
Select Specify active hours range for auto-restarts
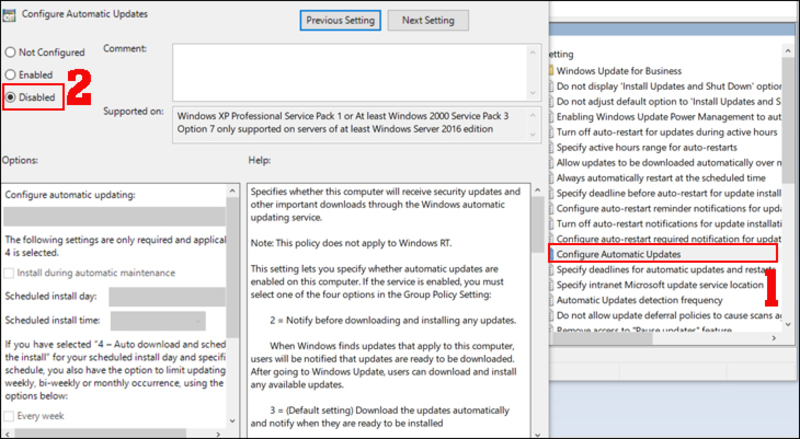pyautogui.click(x=646, y=148)
